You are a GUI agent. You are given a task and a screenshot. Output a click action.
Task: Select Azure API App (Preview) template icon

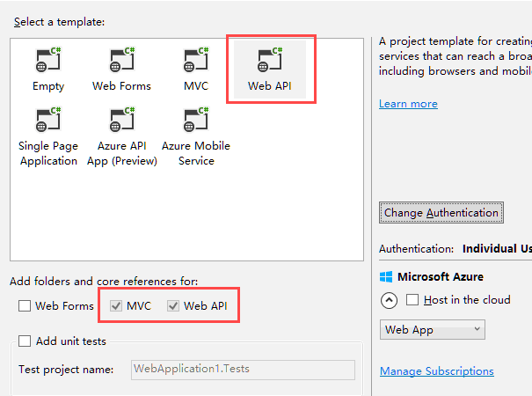pyautogui.click(x=122, y=120)
